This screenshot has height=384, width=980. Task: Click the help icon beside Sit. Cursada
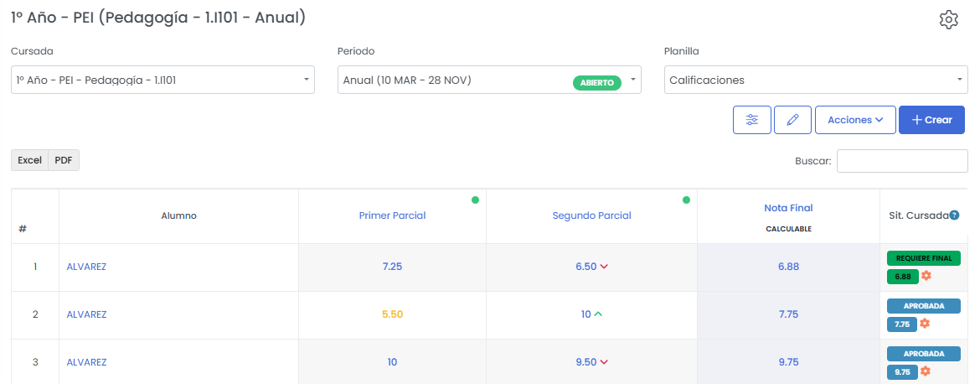pyautogui.click(x=954, y=215)
